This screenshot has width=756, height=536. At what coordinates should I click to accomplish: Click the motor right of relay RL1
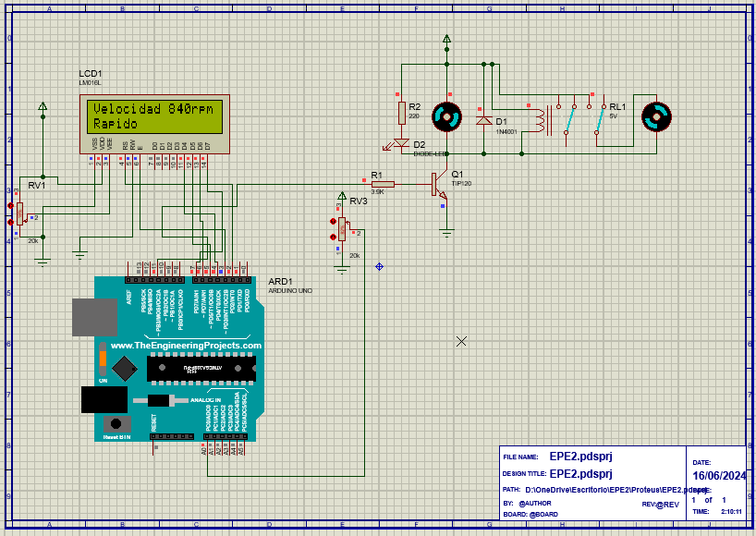(x=656, y=116)
